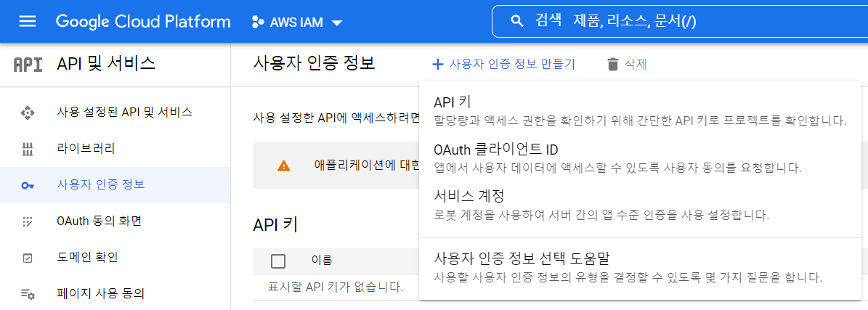
Task: Focus the product and resource search field
Action: click(679, 22)
